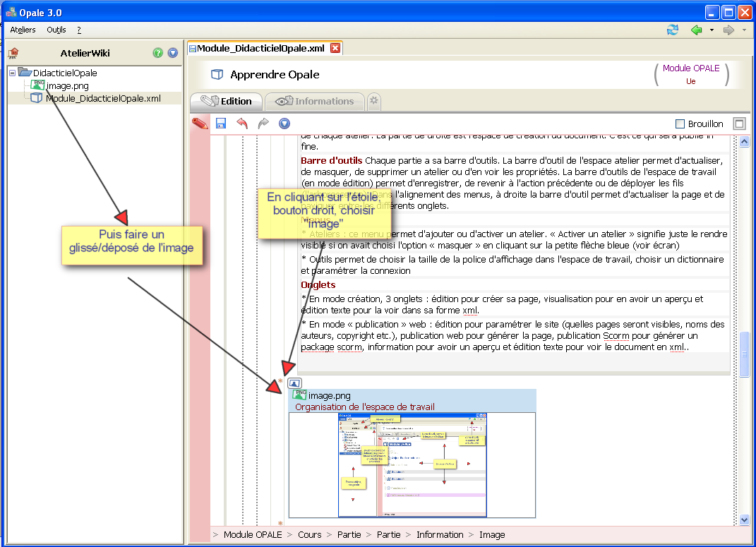Switch to the Edition tab
Screen dimensions: 756x547
click(226, 101)
